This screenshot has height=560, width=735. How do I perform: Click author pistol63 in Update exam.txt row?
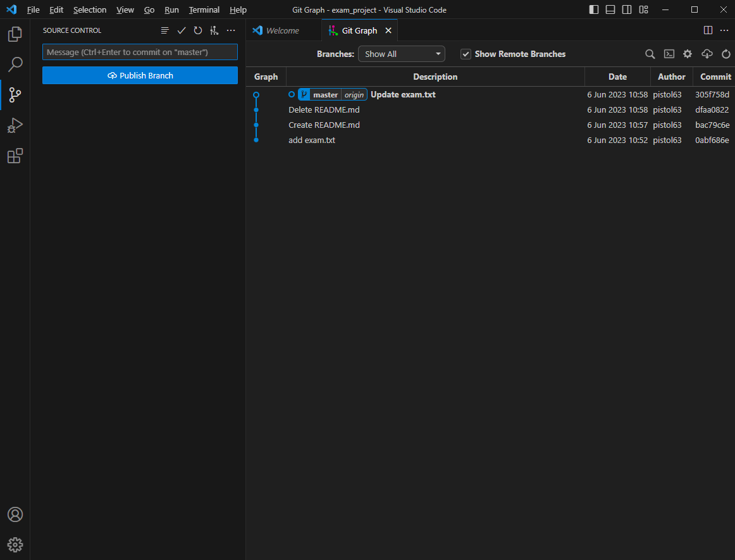pos(667,95)
